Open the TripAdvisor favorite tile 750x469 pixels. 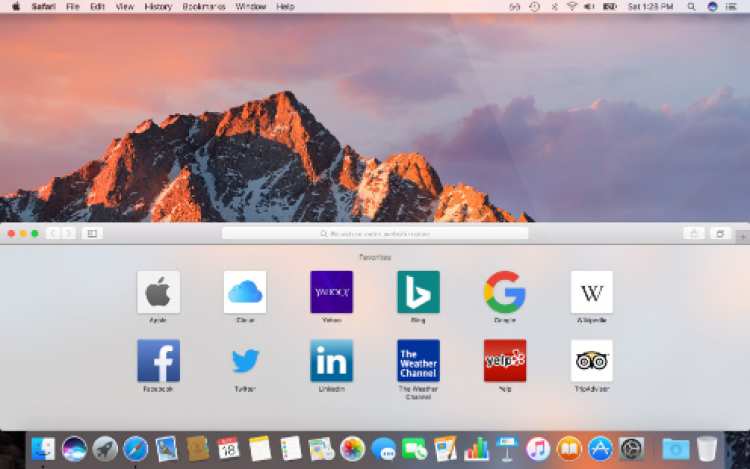pos(592,361)
